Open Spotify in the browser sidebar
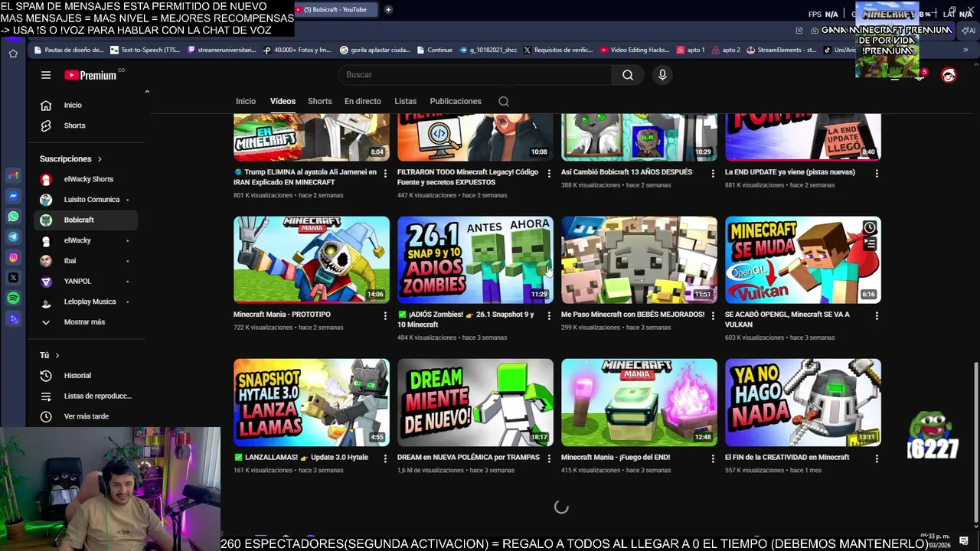980x551 pixels. click(13, 298)
